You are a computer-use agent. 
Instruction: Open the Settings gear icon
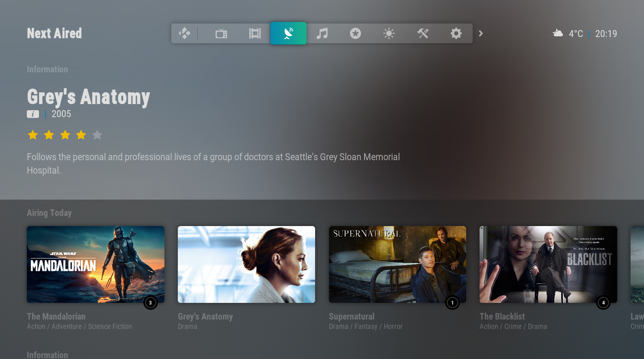click(x=456, y=33)
